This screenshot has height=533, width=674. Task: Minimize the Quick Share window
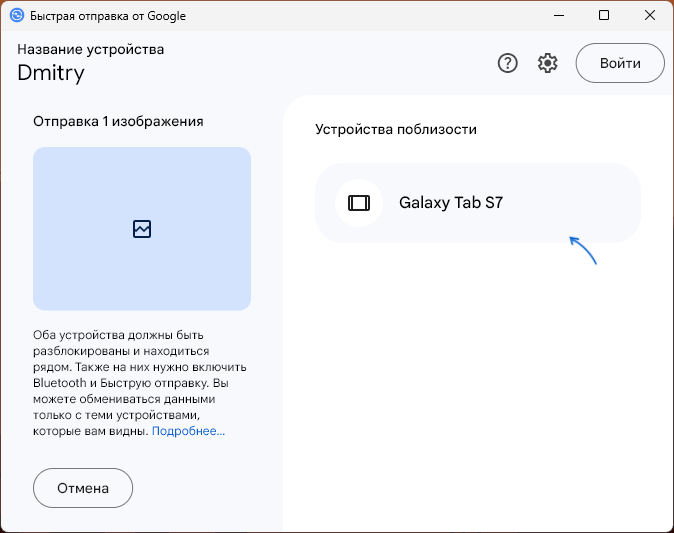pyautogui.click(x=558, y=16)
